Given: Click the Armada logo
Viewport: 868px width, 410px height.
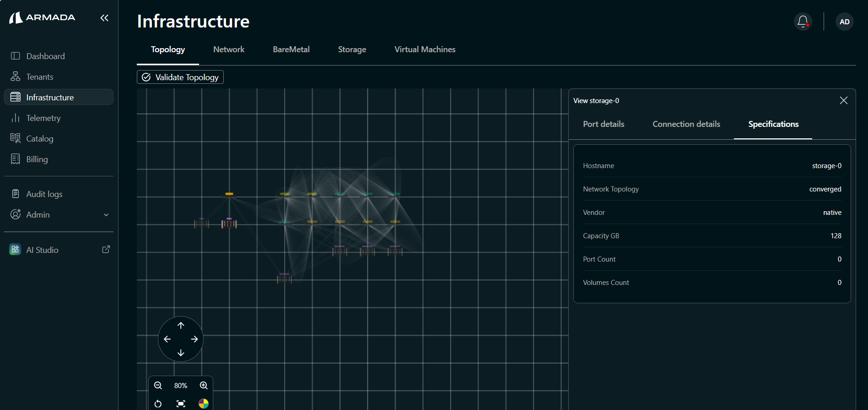Looking at the screenshot, I should 42,17.
